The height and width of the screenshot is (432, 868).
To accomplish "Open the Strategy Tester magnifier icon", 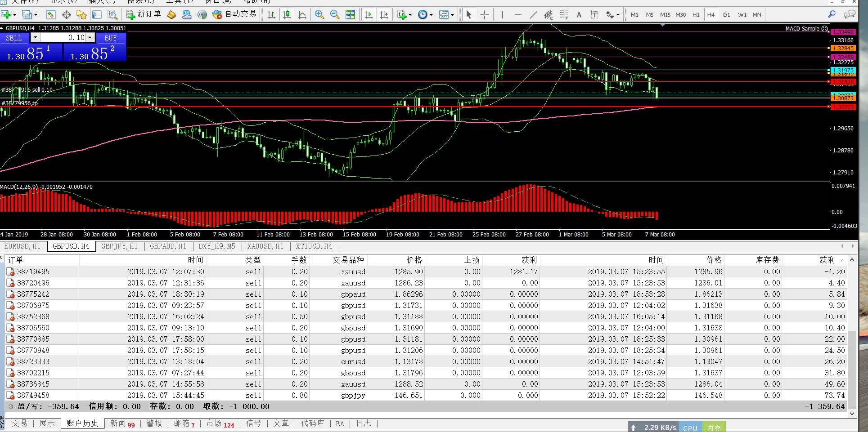I will coord(112,15).
